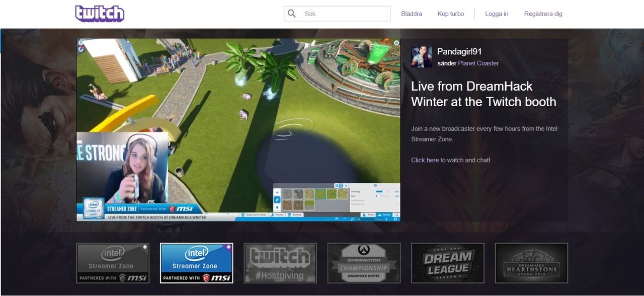Follow the 'Click here' link
This screenshot has height=296, width=644.
coord(425,160)
